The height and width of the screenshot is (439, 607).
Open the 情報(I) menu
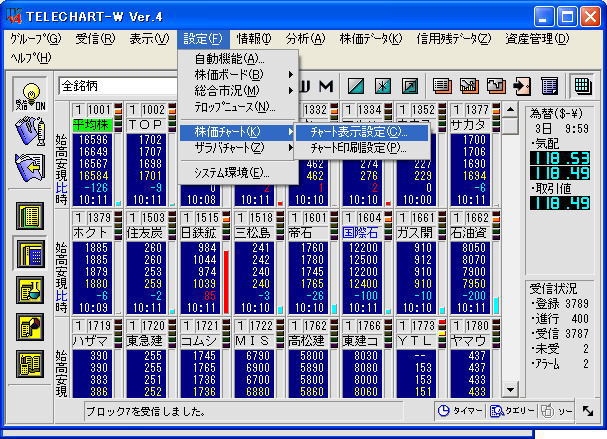pyautogui.click(x=254, y=39)
